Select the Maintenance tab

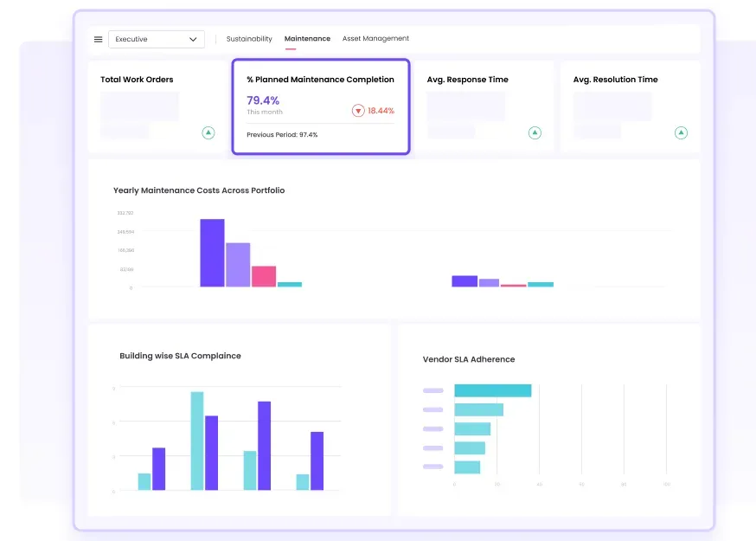307,39
